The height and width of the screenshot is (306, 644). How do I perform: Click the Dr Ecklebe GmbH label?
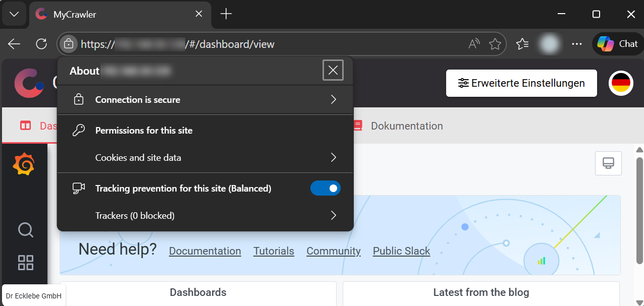pyautogui.click(x=34, y=296)
